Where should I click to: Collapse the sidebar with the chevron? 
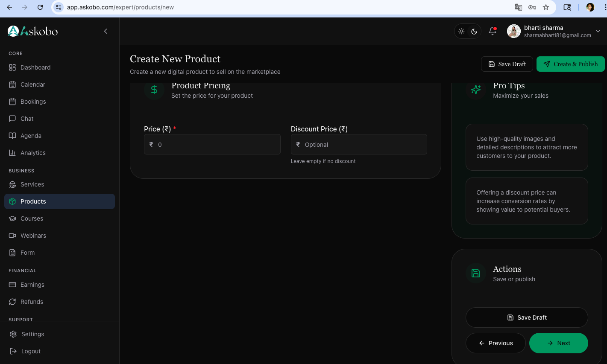point(106,31)
